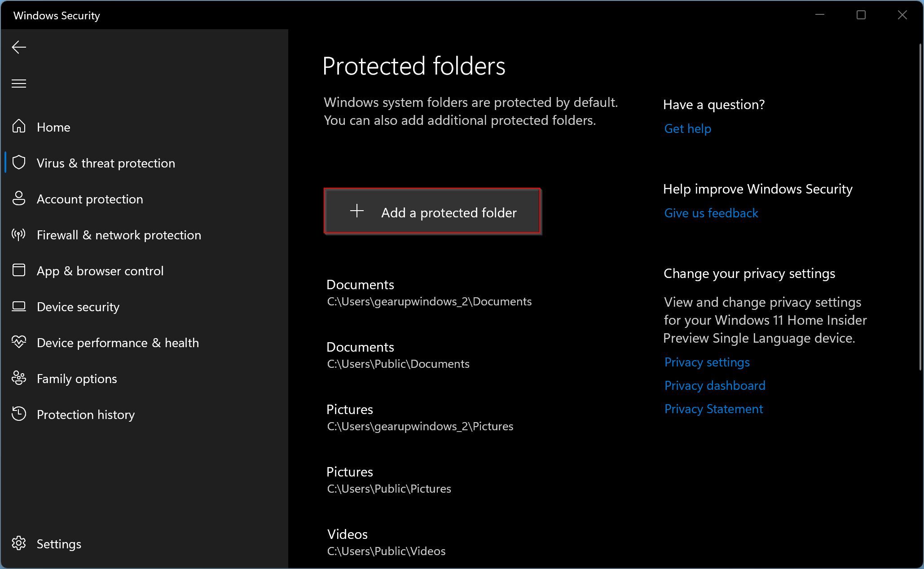The height and width of the screenshot is (569, 924).
Task: Open Device performance & health
Action: tap(145, 343)
